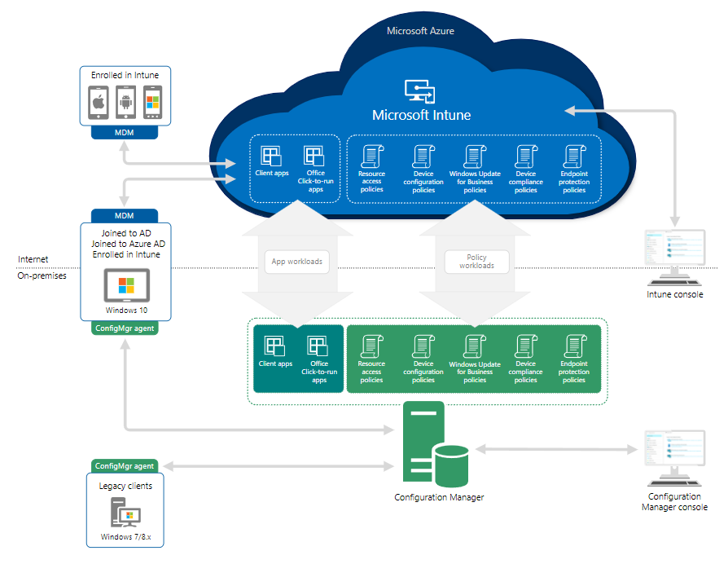Select the Office Click-to-run apps icon in the cloud
728x564 pixels.
314,156
